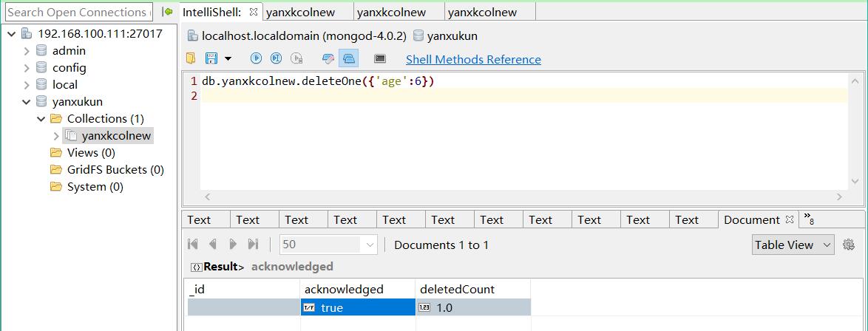Screen dimensions: 868x331
Task: Click the Views folder icon
Action: (x=56, y=152)
